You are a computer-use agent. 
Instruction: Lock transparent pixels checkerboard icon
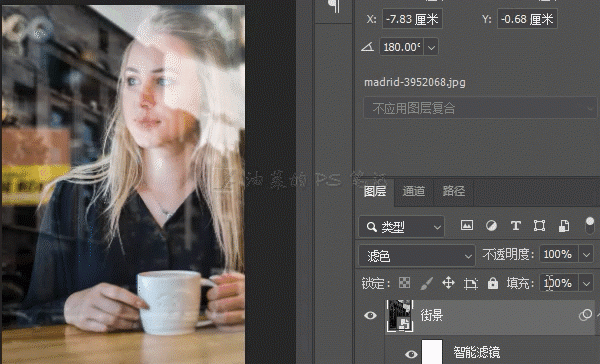[404, 283]
